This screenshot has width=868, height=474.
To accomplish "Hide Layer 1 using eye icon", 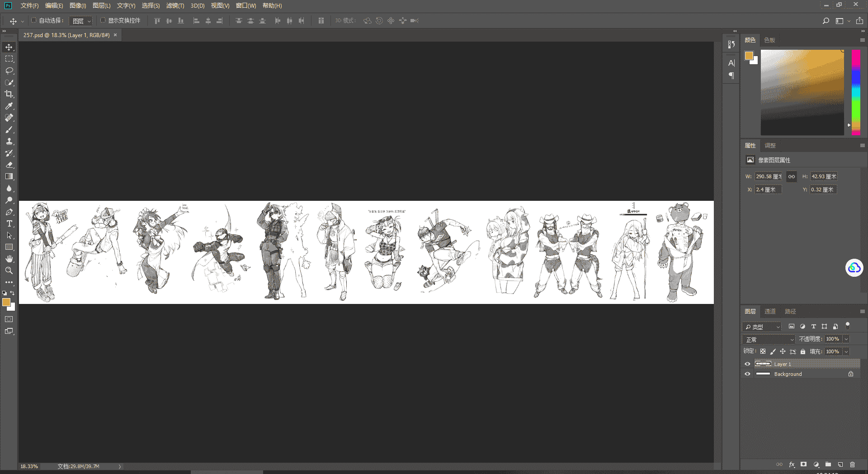I will coord(747,364).
